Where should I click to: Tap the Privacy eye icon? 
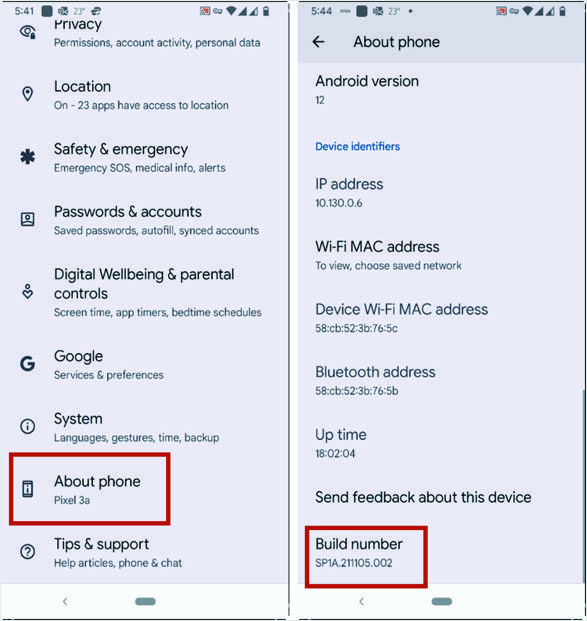coord(28,32)
